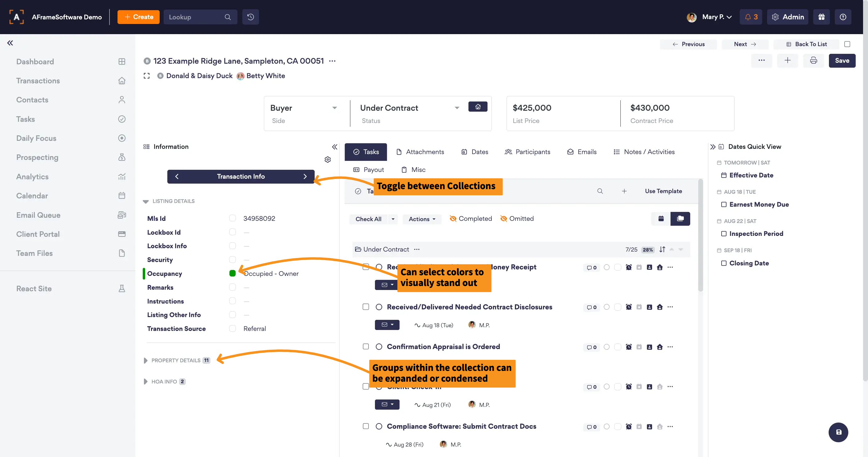Open the Check All dropdown arrow
This screenshot has height=457, width=868.
393,219
